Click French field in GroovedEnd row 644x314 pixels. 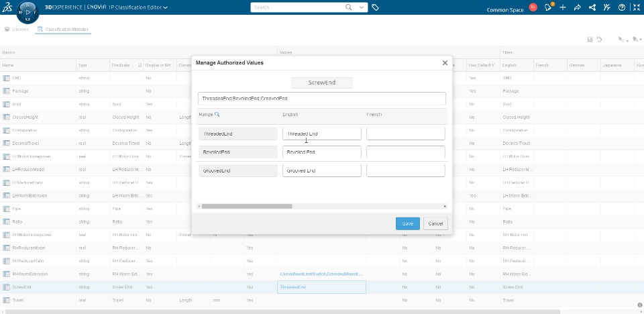(x=406, y=170)
